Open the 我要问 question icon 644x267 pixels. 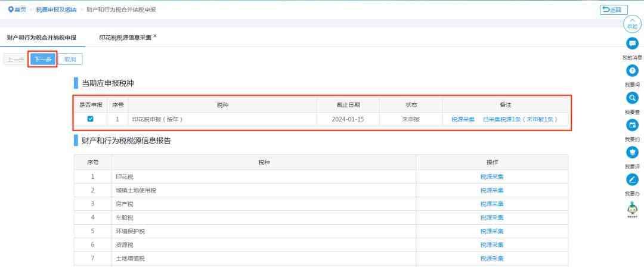point(632,70)
